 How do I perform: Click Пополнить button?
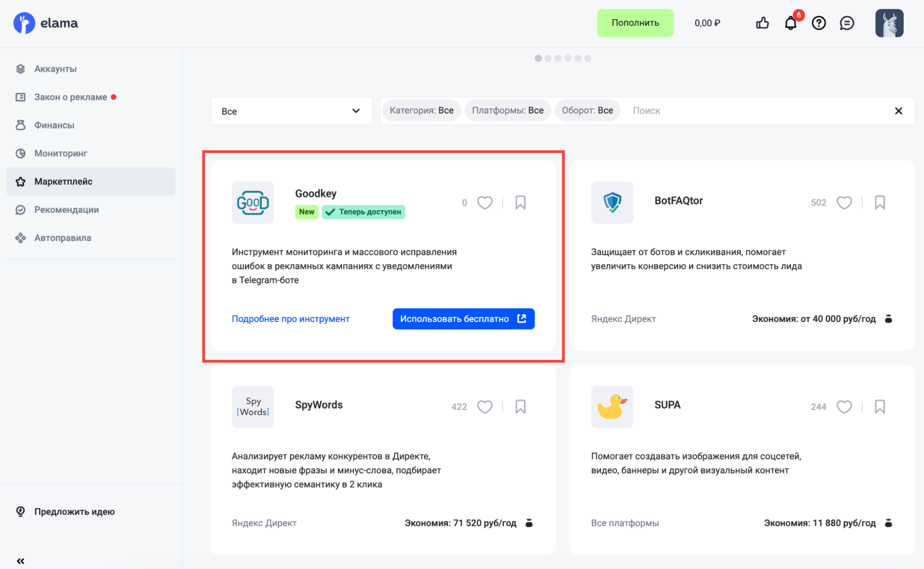click(635, 23)
